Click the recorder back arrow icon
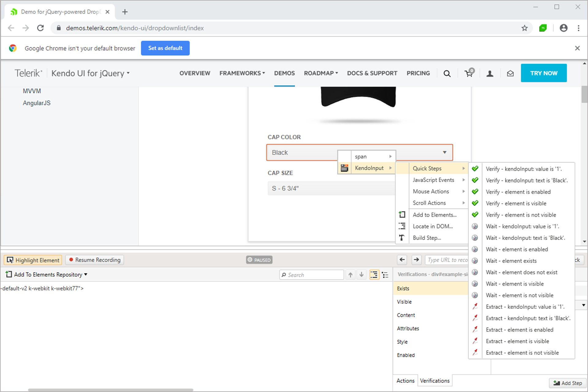 (402, 260)
